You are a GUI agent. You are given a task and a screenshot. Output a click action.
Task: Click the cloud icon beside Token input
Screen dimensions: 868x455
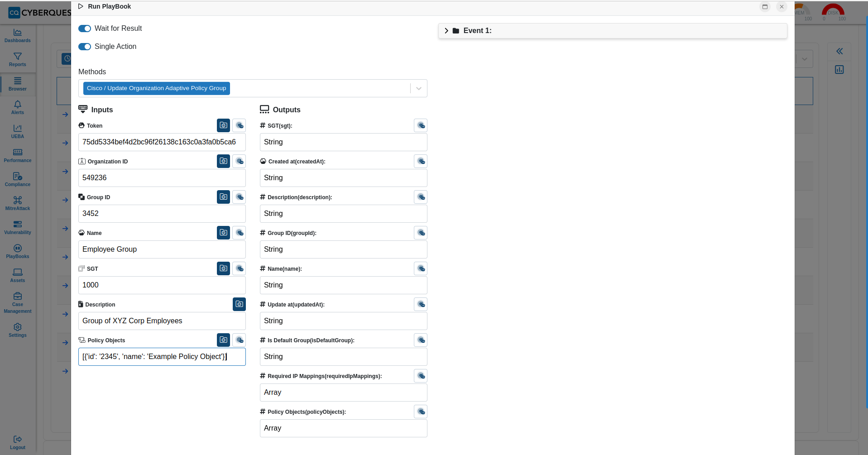click(239, 125)
